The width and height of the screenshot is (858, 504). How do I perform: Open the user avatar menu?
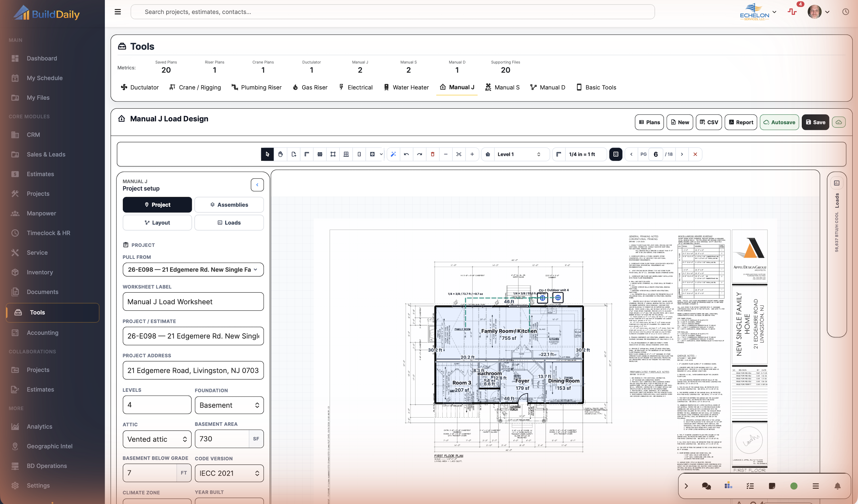click(x=819, y=12)
